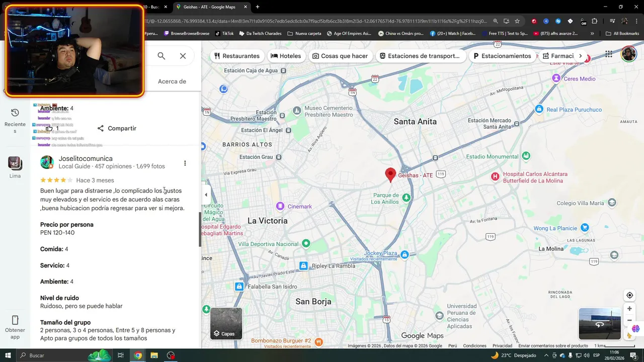Open the Windows Start menu

(x=8, y=355)
